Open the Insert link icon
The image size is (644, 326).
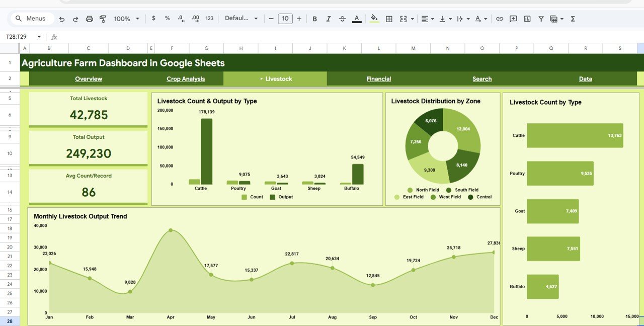pos(500,19)
